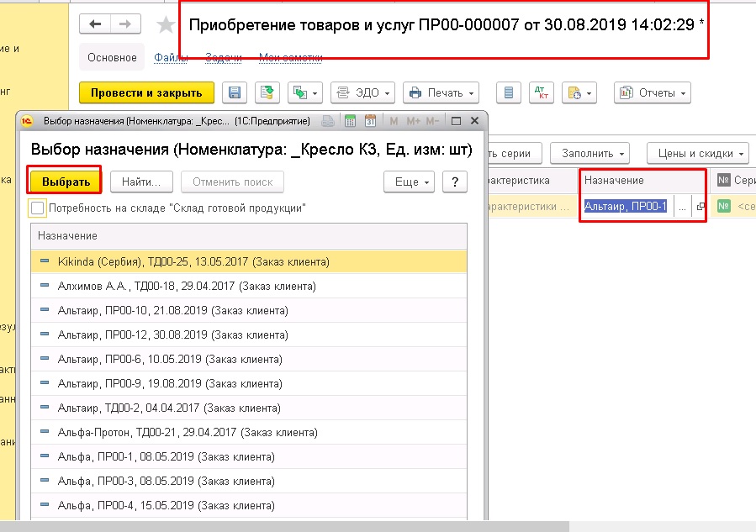
Task: Toggle Потребность на складе checkbox
Action: tap(37, 208)
